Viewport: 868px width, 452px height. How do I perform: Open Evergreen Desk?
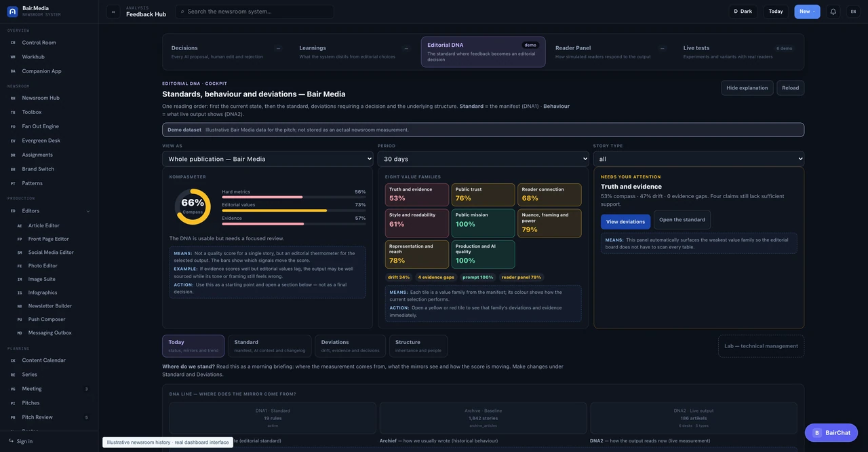pos(49,140)
